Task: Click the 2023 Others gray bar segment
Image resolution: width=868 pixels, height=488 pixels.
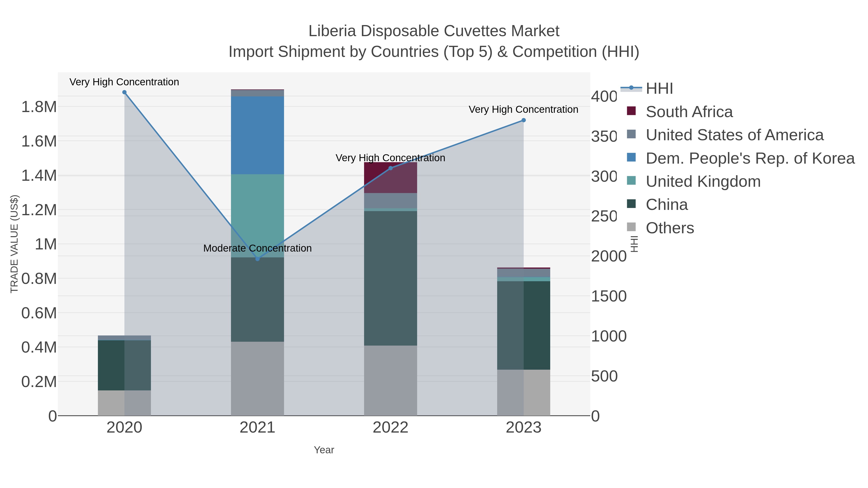Action: click(524, 393)
